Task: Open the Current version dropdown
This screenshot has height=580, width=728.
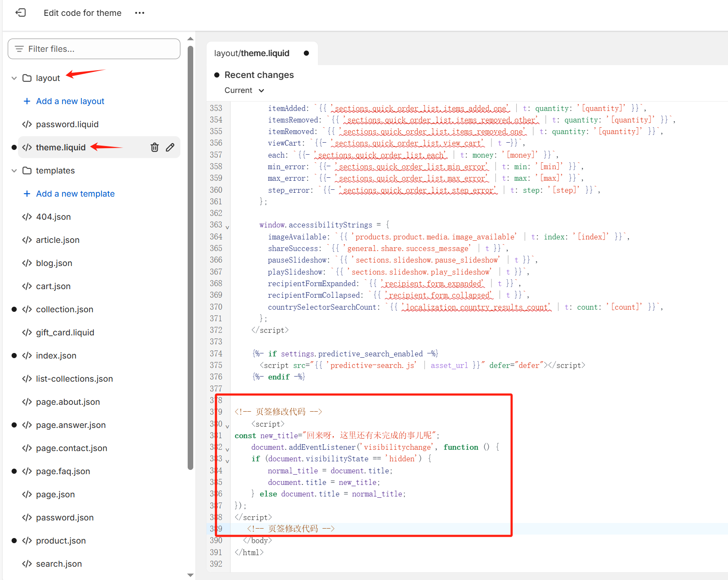Action: [244, 90]
